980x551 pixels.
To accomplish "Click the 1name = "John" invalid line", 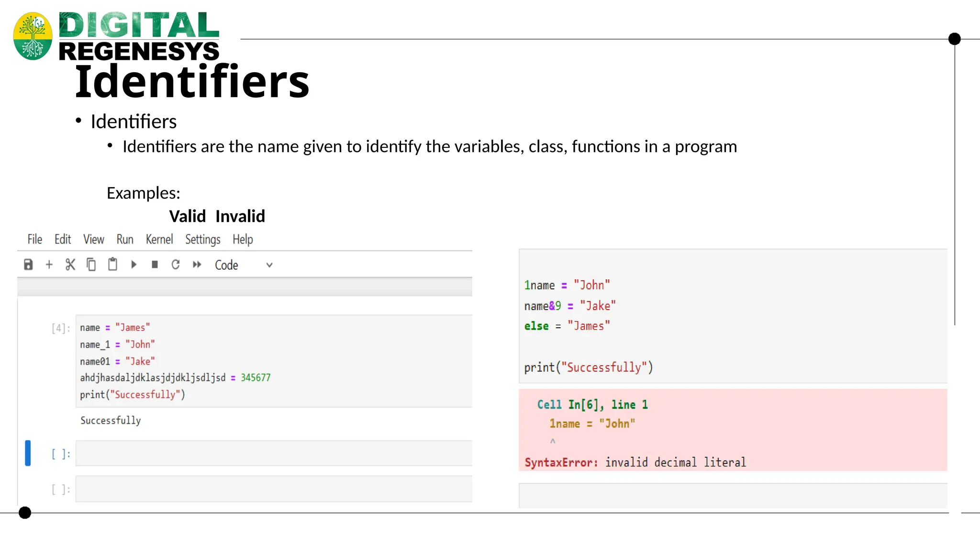I will click(x=567, y=285).
